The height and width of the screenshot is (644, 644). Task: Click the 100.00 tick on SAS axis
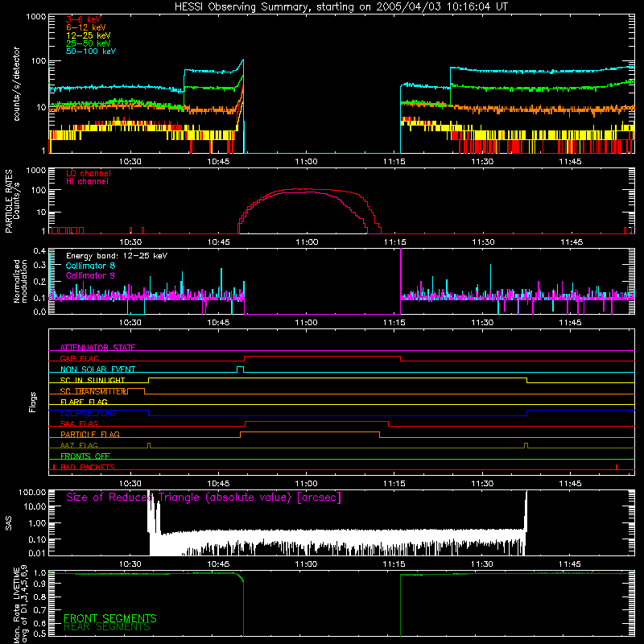pos(32,493)
